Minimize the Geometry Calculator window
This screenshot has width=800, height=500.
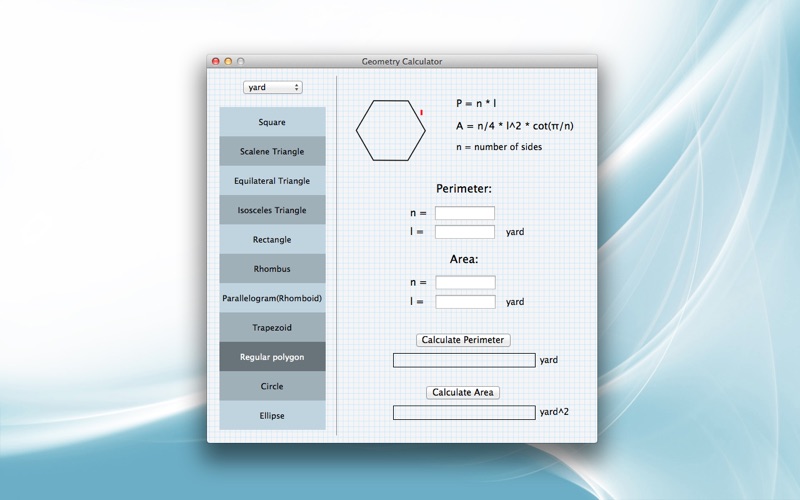coord(228,61)
